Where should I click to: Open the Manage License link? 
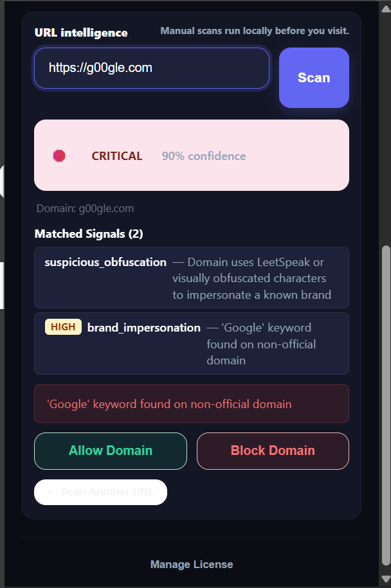pos(192,564)
